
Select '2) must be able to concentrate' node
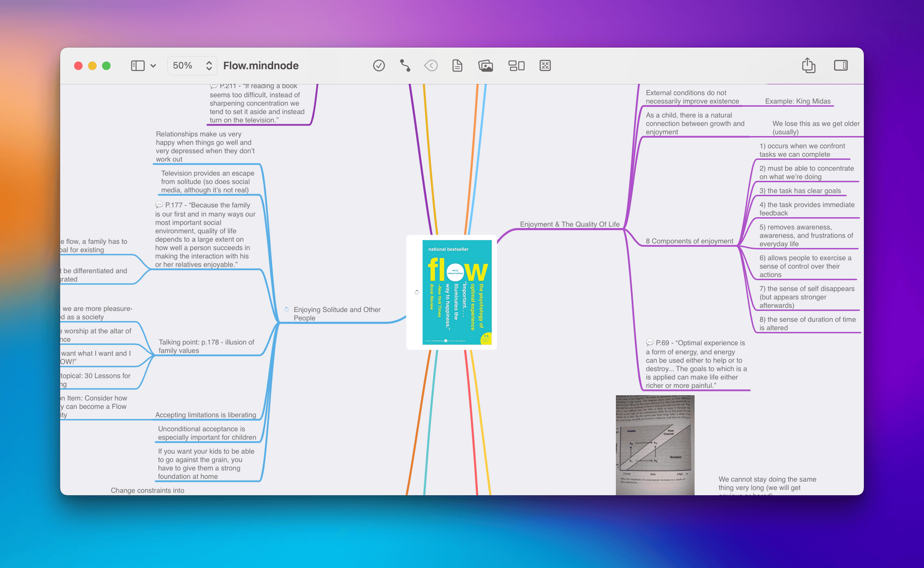(806, 173)
